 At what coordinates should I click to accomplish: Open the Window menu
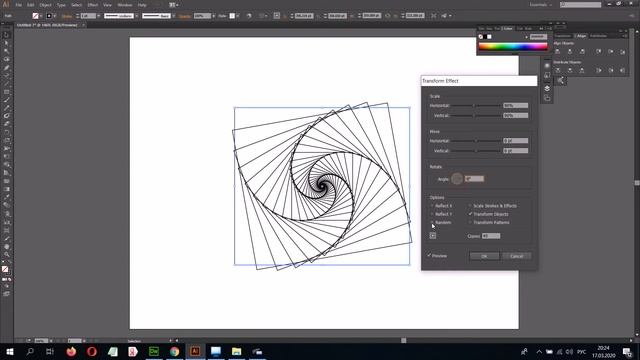(x=125, y=5)
